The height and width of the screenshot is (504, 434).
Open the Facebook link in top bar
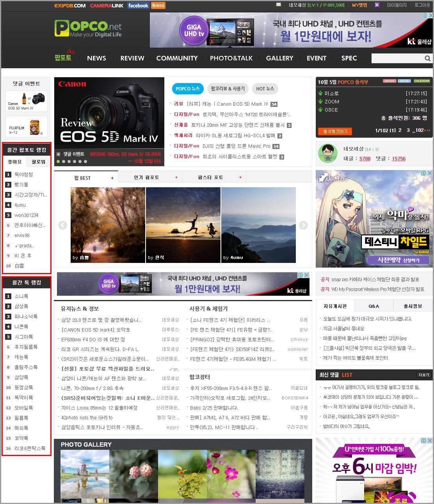[138, 5]
